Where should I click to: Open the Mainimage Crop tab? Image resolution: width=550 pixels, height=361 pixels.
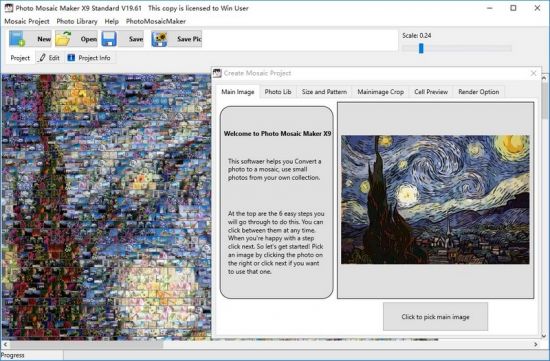tap(381, 92)
